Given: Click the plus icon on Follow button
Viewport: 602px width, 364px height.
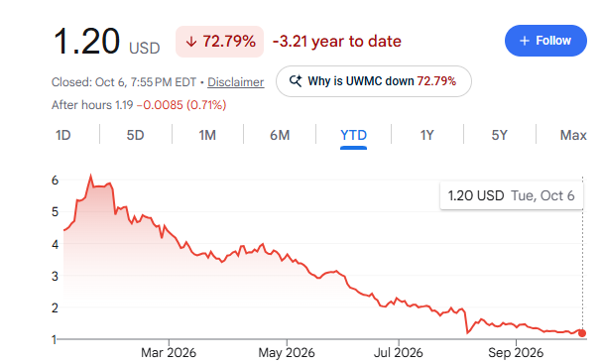Looking at the screenshot, I should (525, 41).
